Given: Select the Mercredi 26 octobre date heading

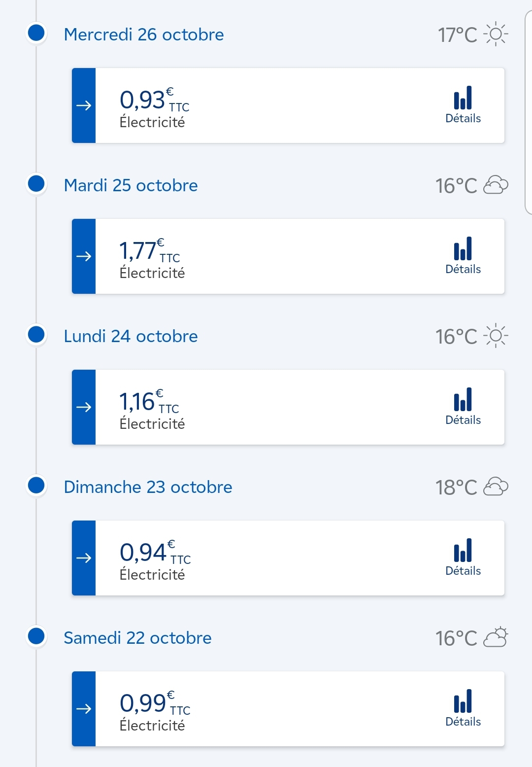Looking at the screenshot, I should click(144, 35).
